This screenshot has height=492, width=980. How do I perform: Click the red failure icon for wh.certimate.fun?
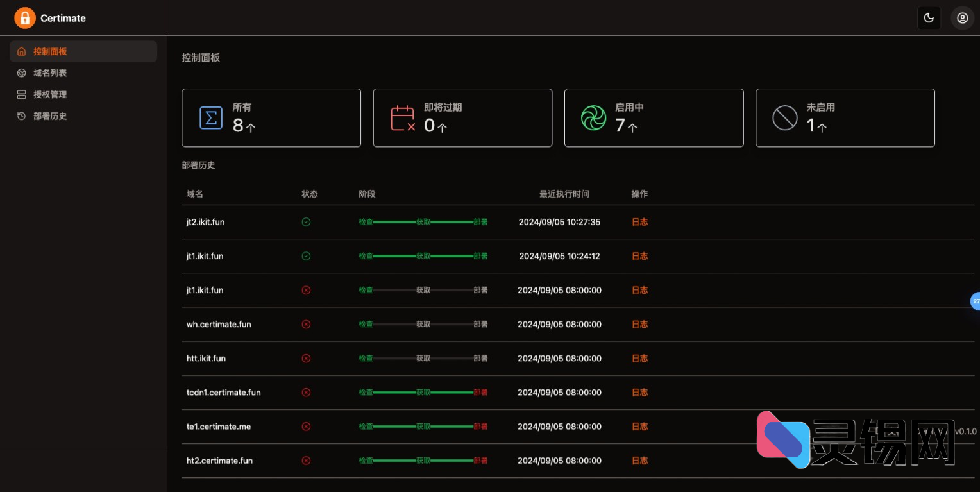(306, 324)
